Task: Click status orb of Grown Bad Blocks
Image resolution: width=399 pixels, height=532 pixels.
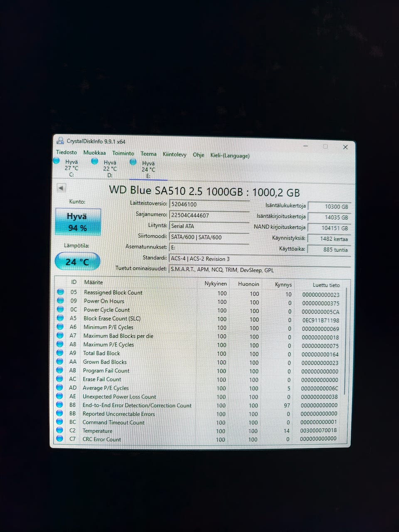Action: coord(60,362)
